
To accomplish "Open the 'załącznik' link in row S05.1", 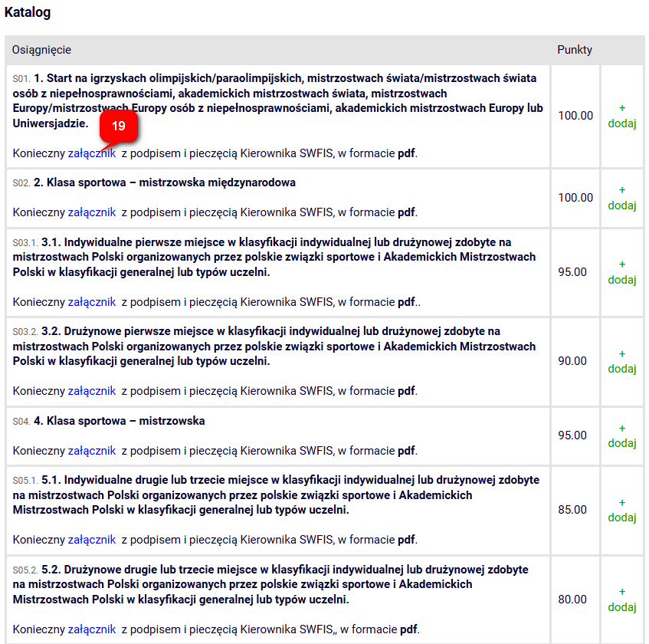I will [92, 540].
